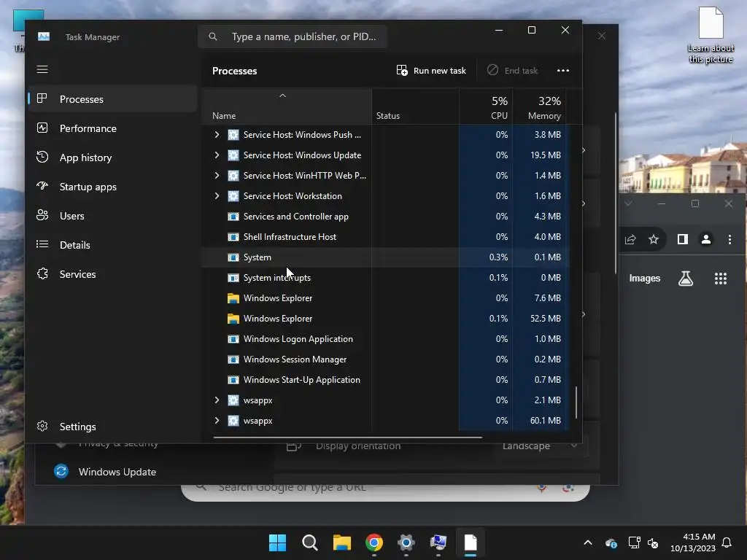Image resolution: width=747 pixels, height=560 pixels.
Task: Select Windows Logon Application row
Action: click(385, 339)
